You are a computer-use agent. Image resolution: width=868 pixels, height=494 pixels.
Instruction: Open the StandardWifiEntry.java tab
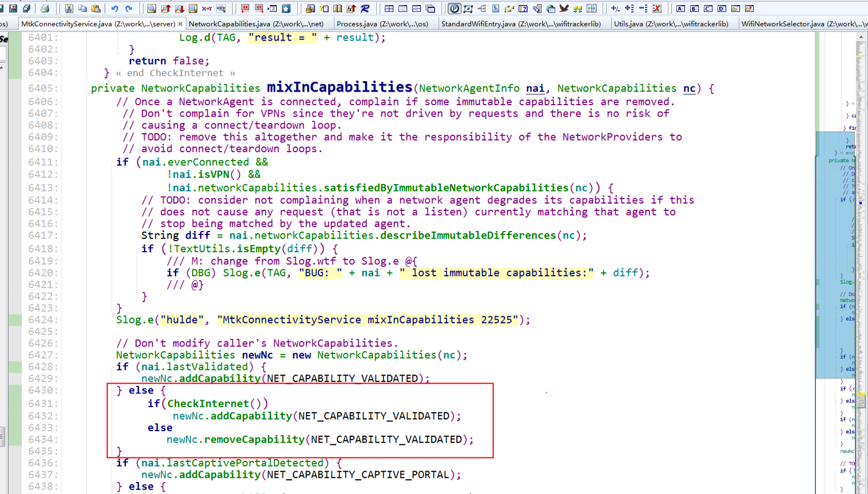coord(521,23)
